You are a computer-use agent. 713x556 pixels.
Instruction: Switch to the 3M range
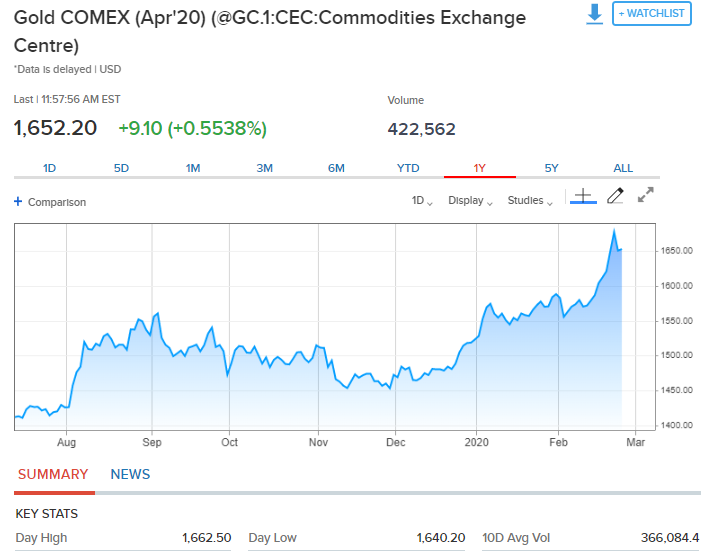click(x=265, y=168)
